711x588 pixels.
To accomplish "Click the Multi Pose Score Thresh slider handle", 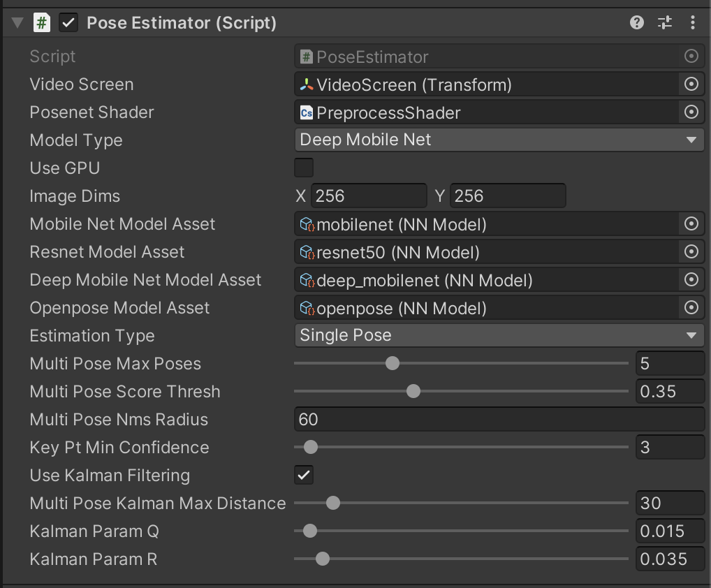I will 413,391.
